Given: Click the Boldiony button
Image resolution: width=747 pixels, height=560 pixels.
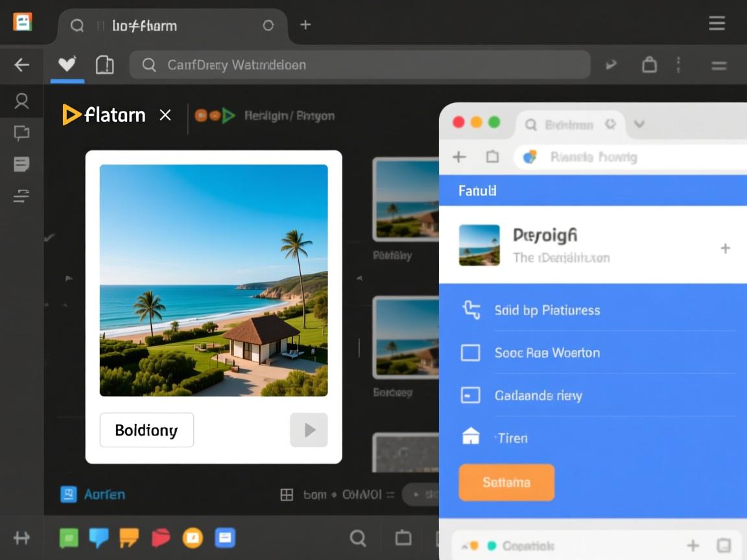Looking at the screenshot, I should [147, 430].
